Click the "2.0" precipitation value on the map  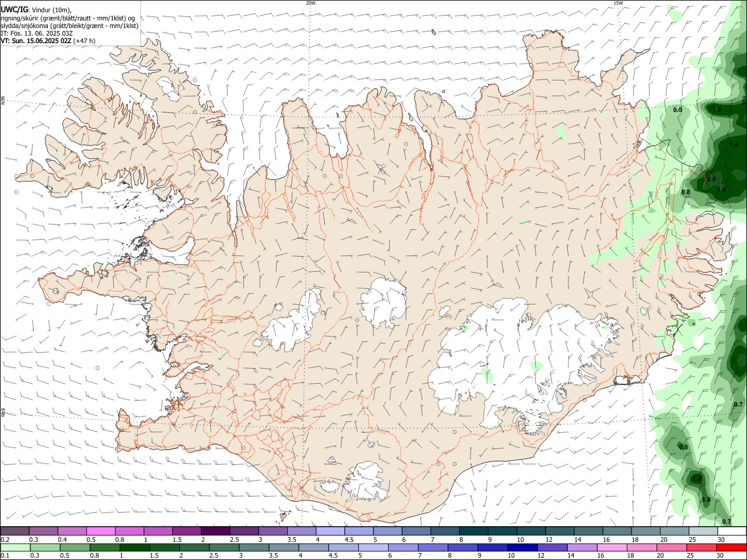click(711, 179)
